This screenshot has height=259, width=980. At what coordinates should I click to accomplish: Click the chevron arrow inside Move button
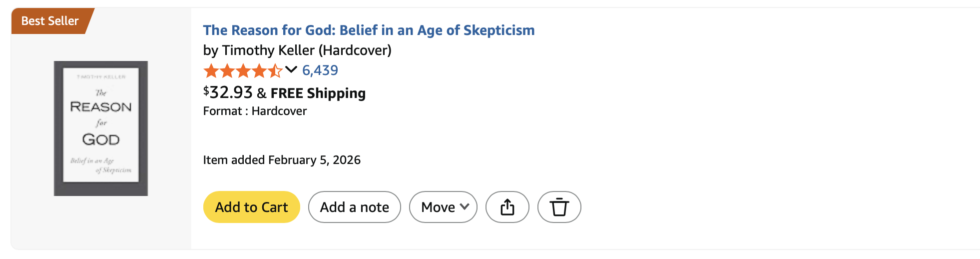pyautogui.click(x=465, y=207)
